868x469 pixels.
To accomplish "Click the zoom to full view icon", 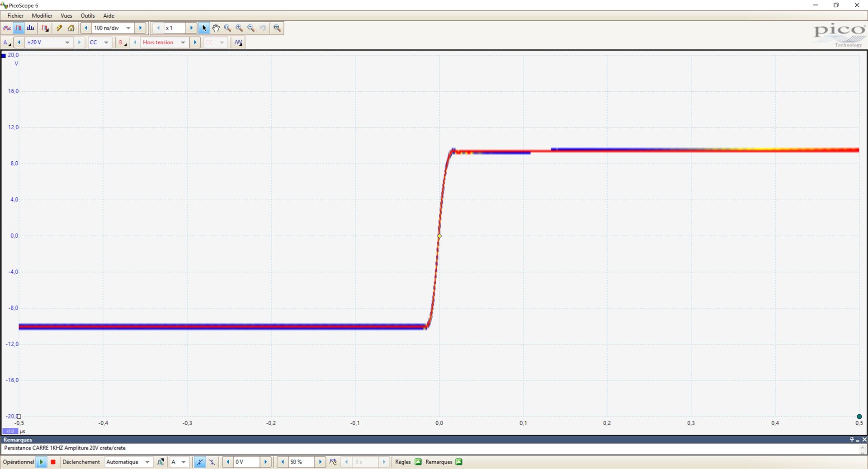I will coord(277,28).
